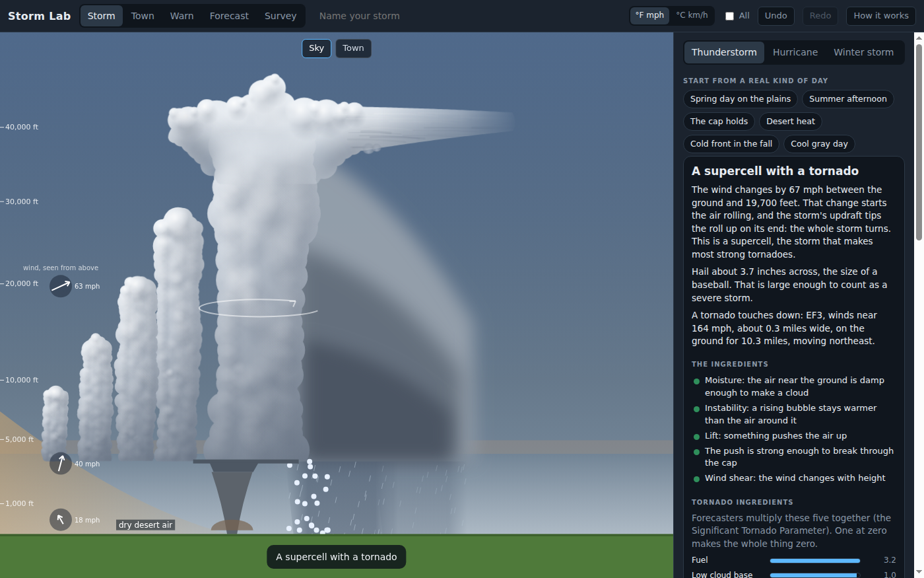Screen dimensions: 924x578
Task: Open the Town tab in top navigation
Action: (x=143, y=16)
